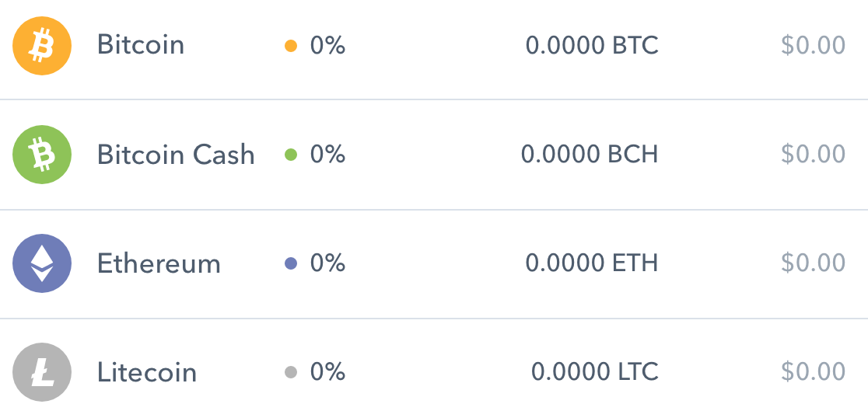Click the purple Ethereum diamond icon
868x418 pixels.
42,263
